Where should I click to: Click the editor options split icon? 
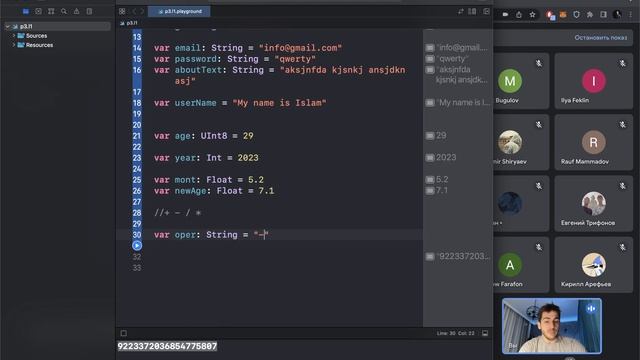point(472,11)
